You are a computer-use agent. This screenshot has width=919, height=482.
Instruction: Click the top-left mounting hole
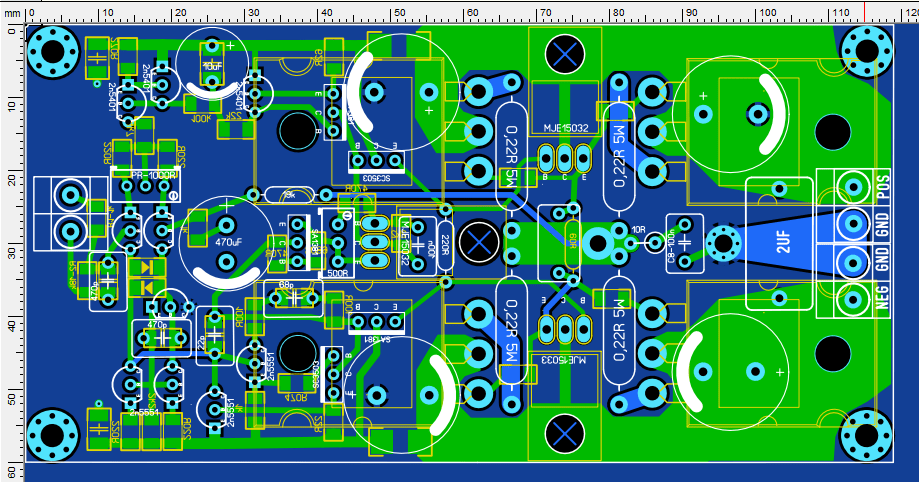[53, 52]
